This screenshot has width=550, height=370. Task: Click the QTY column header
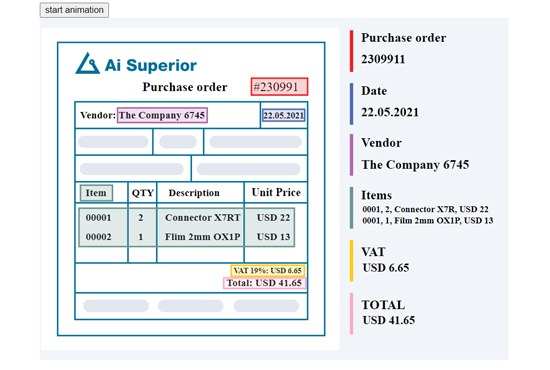(x=143, y=193)
